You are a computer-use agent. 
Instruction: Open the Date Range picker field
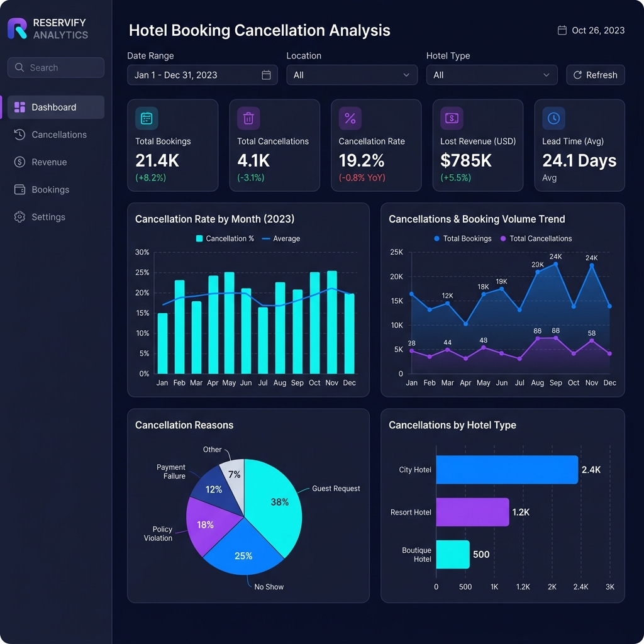(x=203, y=75)
